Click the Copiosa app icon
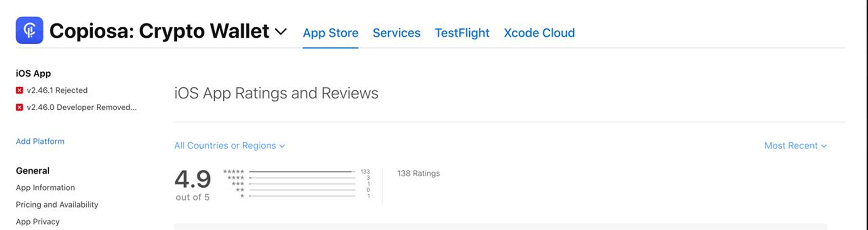This screenshot has height=230, width=868. (29, 30)
